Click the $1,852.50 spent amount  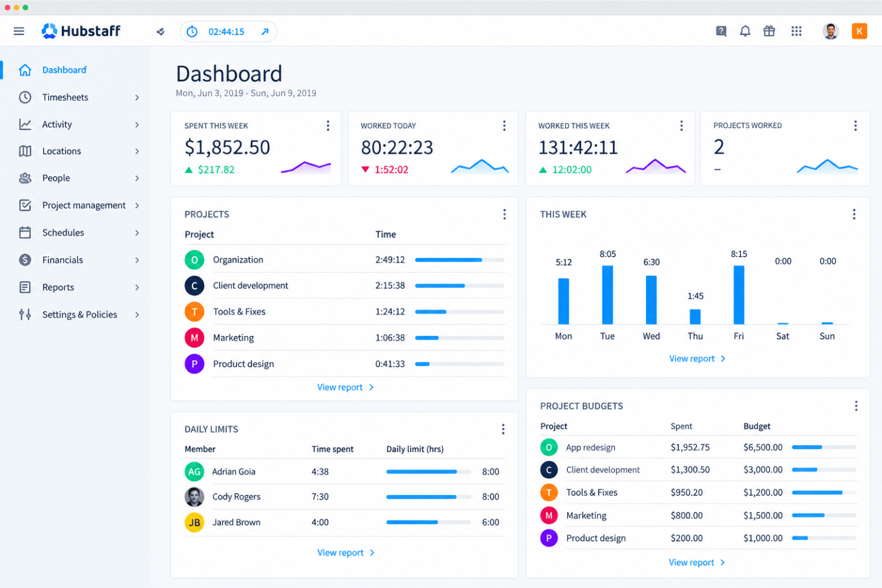pyautogui.click(x=227, y=147)
